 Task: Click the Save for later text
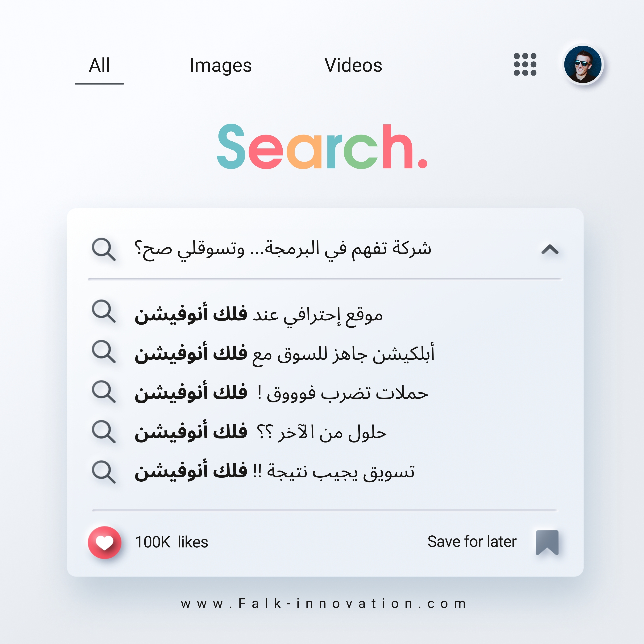pos(472,542)
